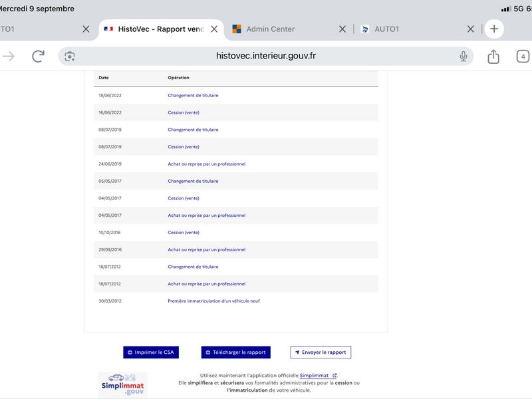Go forward with the arrow icon
Image resolution: width=532 pixels, height=399 pixels.
pyautogui.click(x=9, y=57)
